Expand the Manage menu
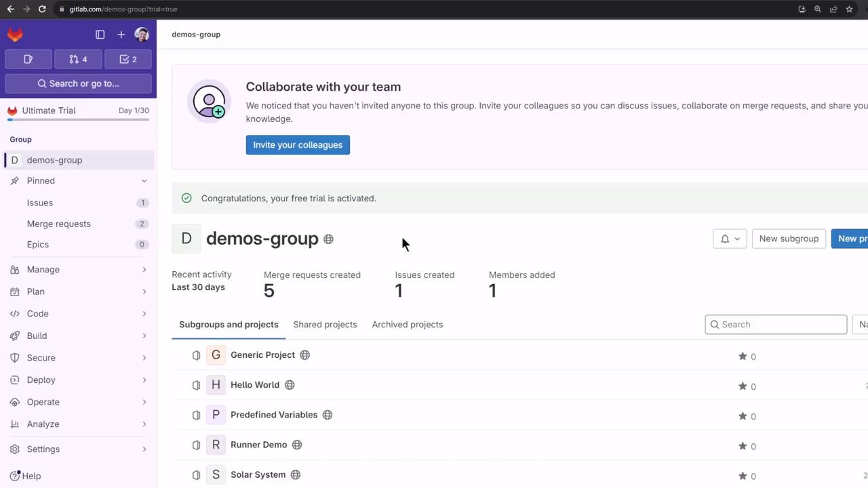Image resolution: width=868 pixels, height=488 pixels. [x=79, y=270]
